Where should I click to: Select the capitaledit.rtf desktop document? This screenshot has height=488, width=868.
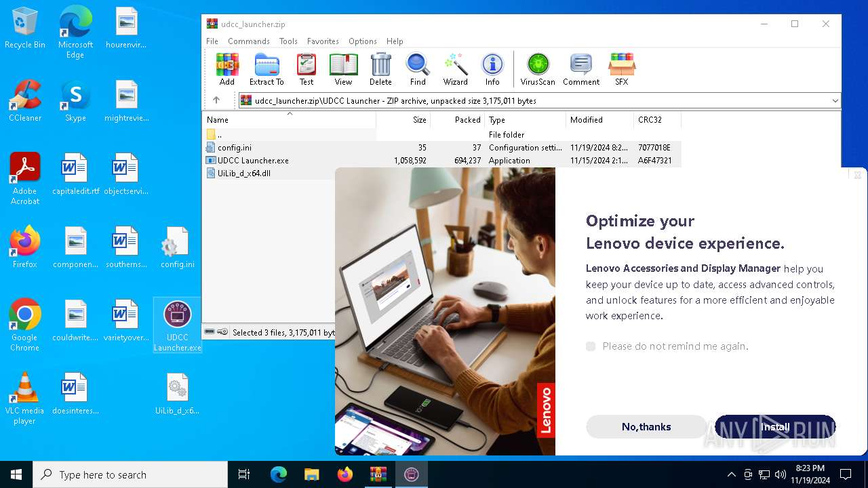[x=75, y=175]
